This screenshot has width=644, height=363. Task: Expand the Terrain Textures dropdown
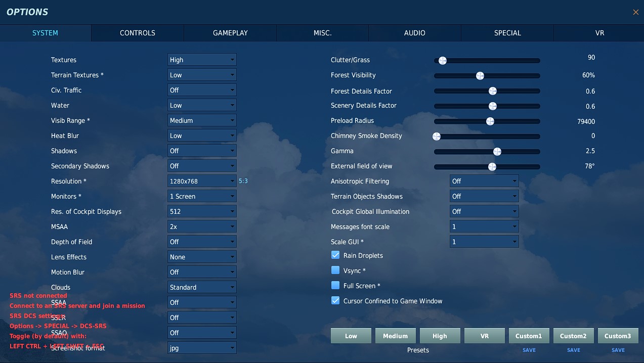pos(202,75)
